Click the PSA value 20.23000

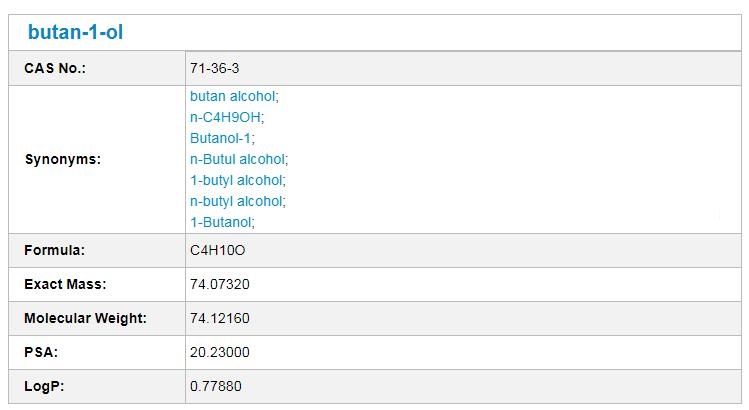pyautogui.click(x=219, y=352)
